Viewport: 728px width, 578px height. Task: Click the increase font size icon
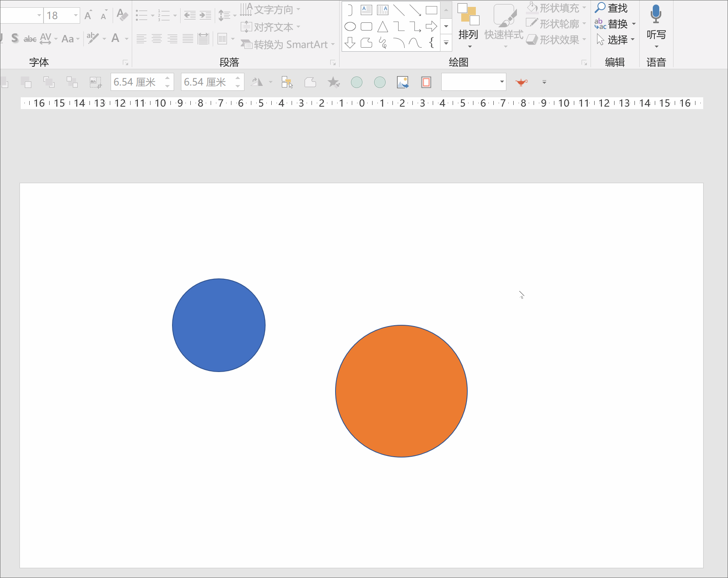[x=88, y=15]
